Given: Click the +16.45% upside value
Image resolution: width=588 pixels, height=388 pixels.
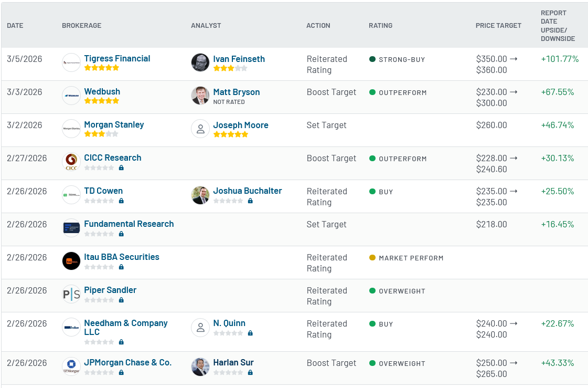Looking at the screenshot, I should tap(558, 224).
